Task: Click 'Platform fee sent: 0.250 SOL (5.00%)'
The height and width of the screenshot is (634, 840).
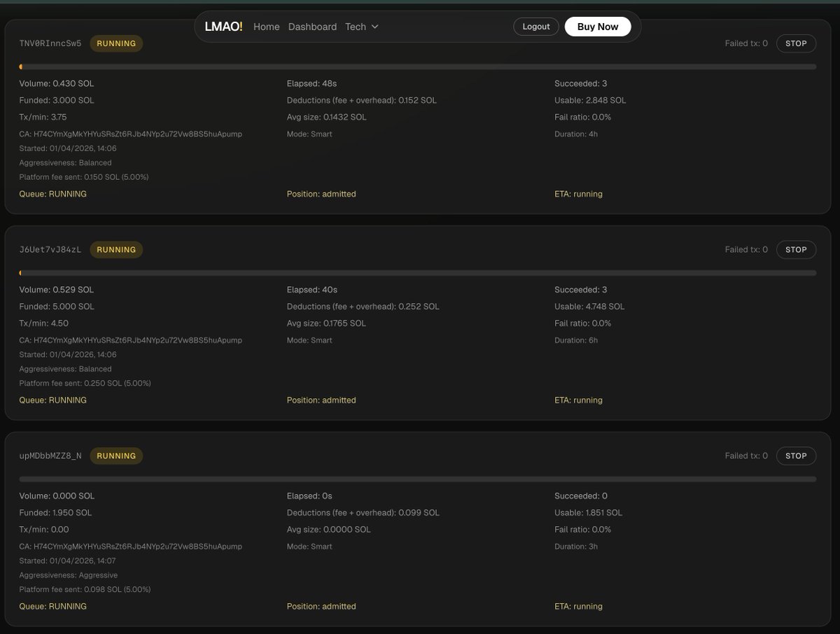Action: click(85, 383)
